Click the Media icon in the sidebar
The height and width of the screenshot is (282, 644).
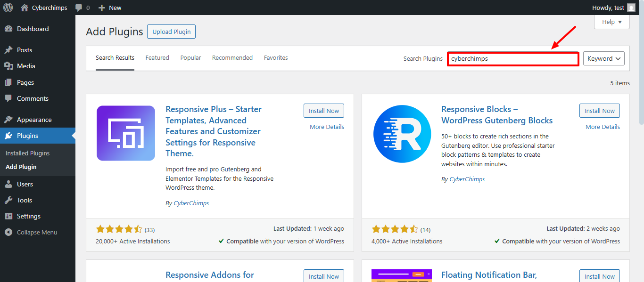[x=8, y=66]
